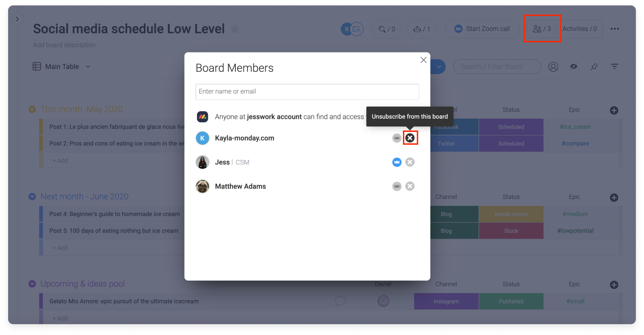The height and width of the screenshot is (335, 644).
Task: Click the #ice_cream epic tag
Action: coord(575,127)
